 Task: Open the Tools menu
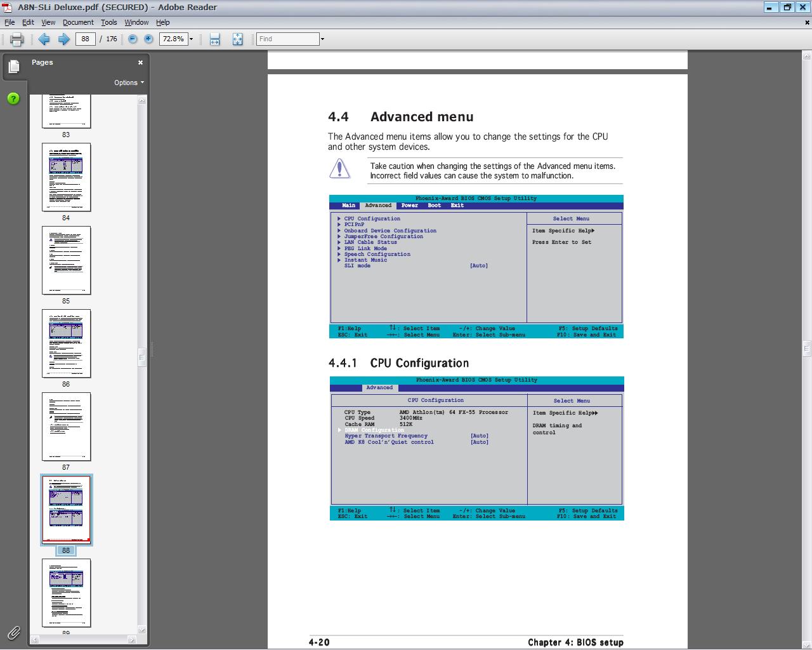[x=109, y=22]
